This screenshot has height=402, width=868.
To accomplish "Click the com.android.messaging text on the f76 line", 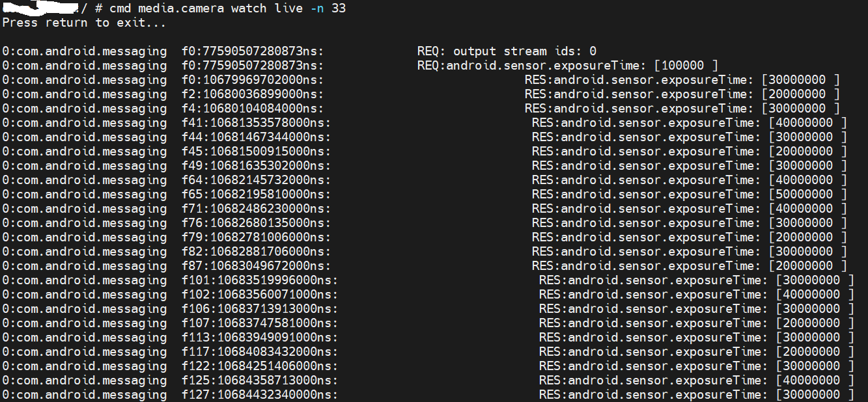I will tap(85, 223).
